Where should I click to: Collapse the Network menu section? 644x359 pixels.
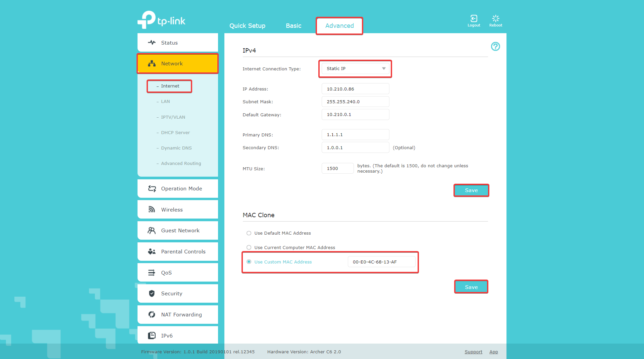click(x=177, y=64)
